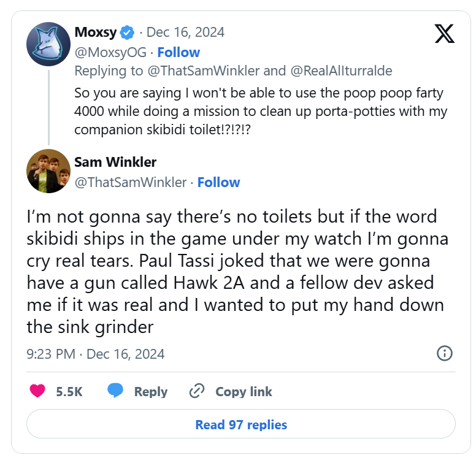Open the Read 97 replies button
Viewport: 476px width, 463px height.
[240, 424]
